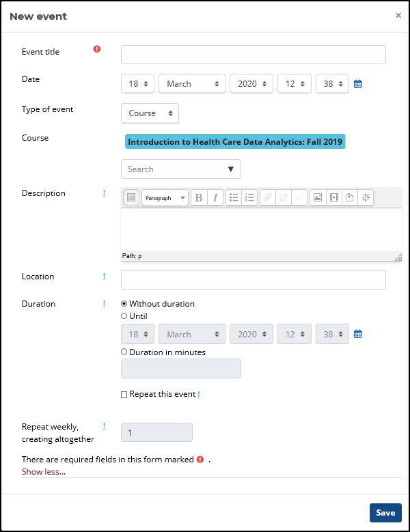Insert media video into the description
The height and width of the screenshot is (532, 410).
(333, 198)
